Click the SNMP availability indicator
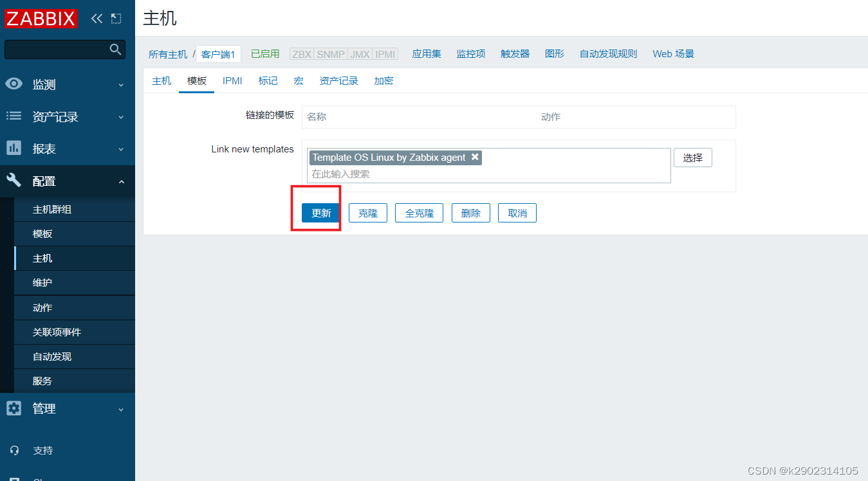Viewport: 868px width, 481px height. (331, 54)
